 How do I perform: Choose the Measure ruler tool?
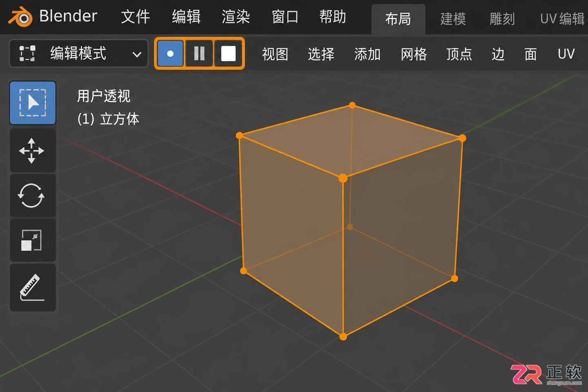pos(33,287)
